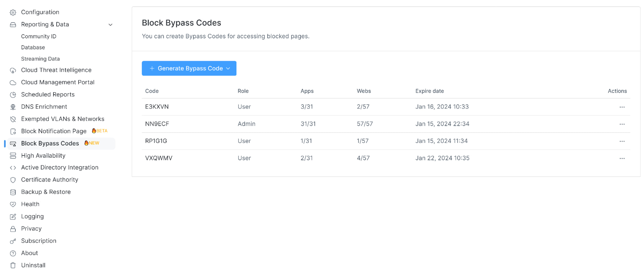Screen dimensions: 644x279
Task: Open the Configuration menu item
Action: 40,12
